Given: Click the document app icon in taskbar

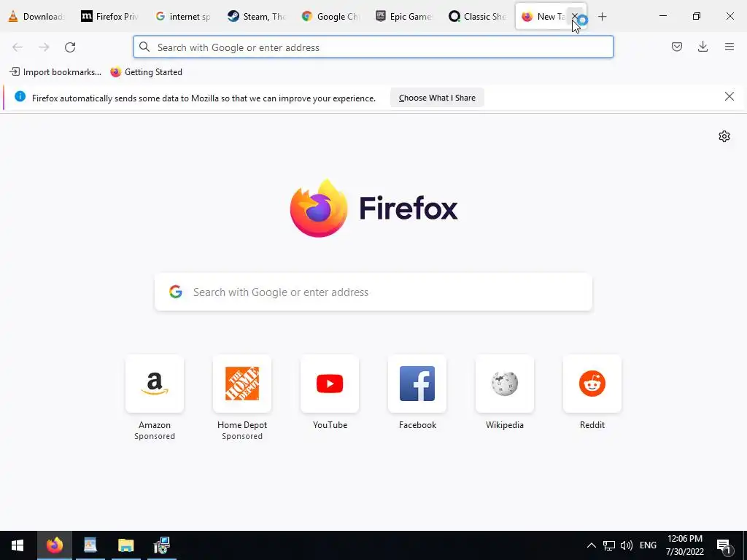Looking at the screenshot, I should pos(90,545).
